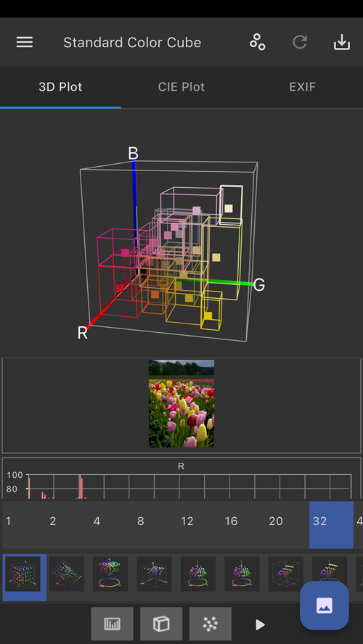Select cluster count 12
This screenshot has height=644, width=363.
(x=200, y=524)
